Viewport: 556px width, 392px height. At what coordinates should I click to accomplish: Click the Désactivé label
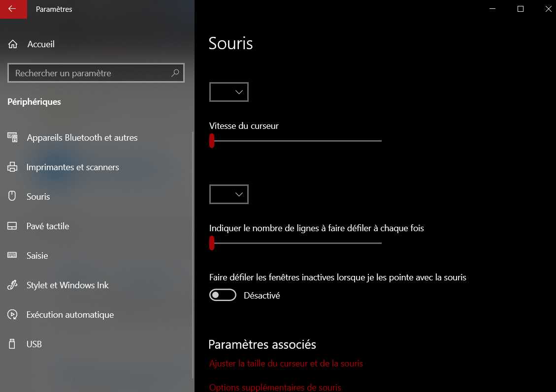tap(262, 295)
